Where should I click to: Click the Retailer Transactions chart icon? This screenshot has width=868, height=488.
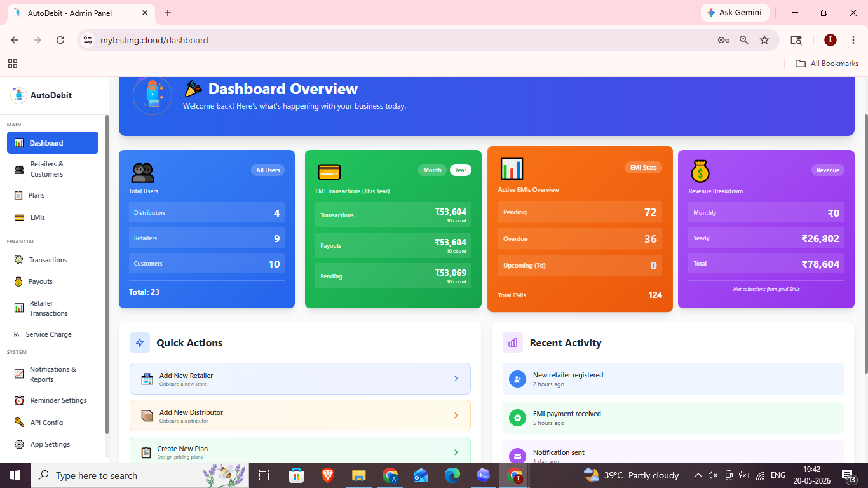19,308
